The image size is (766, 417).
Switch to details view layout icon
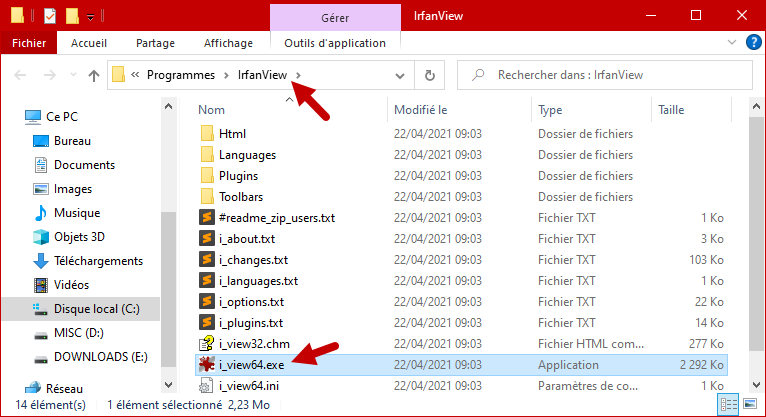[x=728, y=404]
